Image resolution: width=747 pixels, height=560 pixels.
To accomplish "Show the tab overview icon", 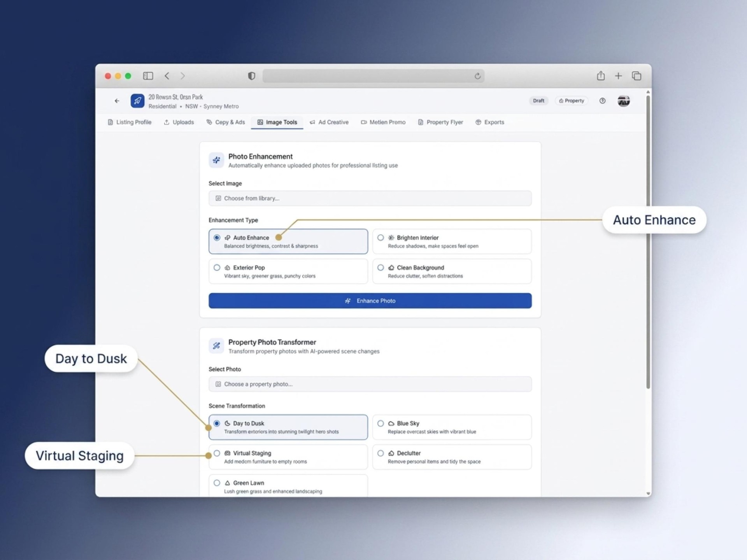I will tap(637, 76).
